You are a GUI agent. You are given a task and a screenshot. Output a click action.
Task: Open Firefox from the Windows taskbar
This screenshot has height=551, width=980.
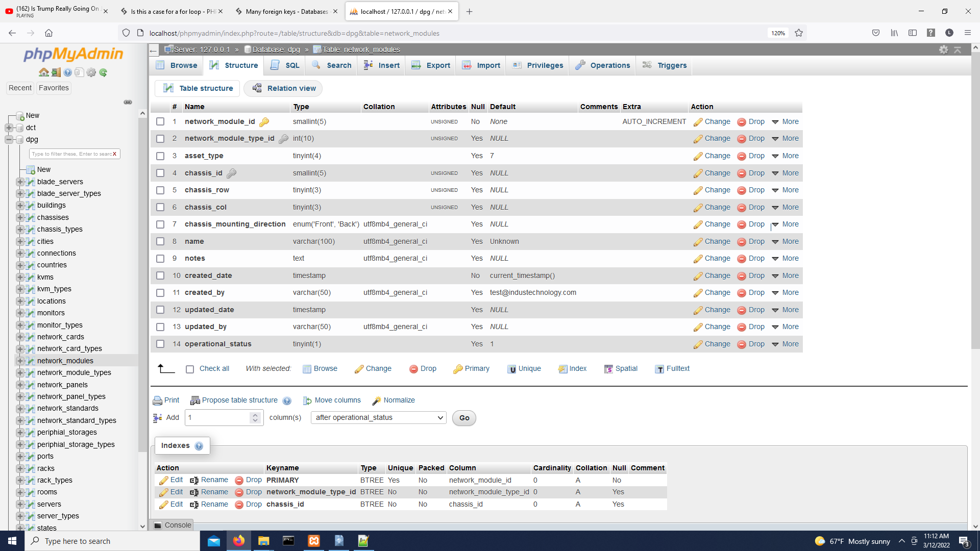[x=238, y=541]
